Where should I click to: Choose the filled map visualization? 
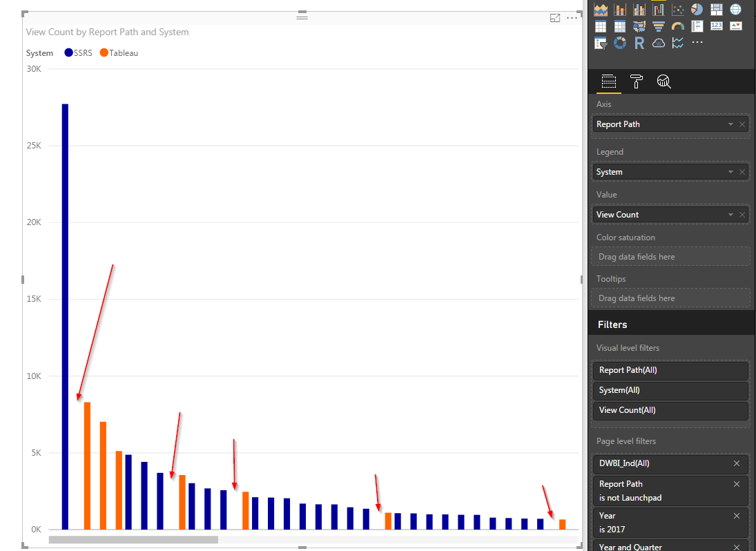click(639, 26)
